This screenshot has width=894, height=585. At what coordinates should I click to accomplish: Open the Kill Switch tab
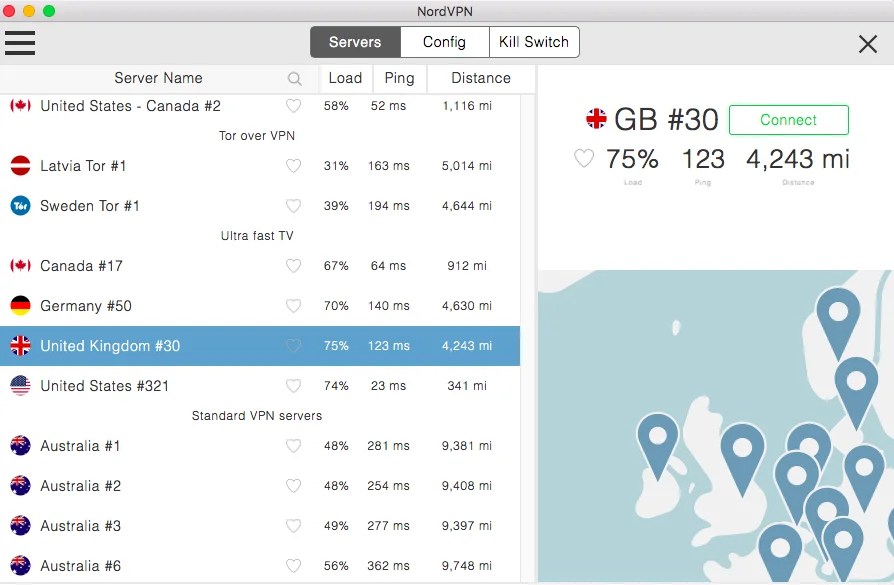534,42
